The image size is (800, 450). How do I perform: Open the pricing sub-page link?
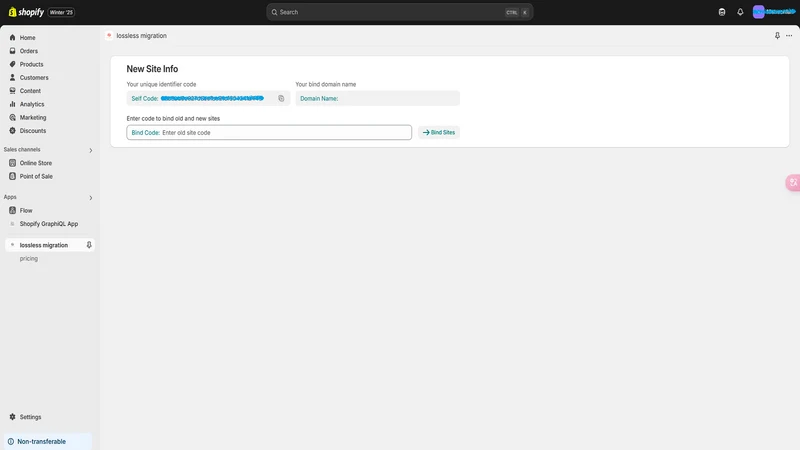29,259
